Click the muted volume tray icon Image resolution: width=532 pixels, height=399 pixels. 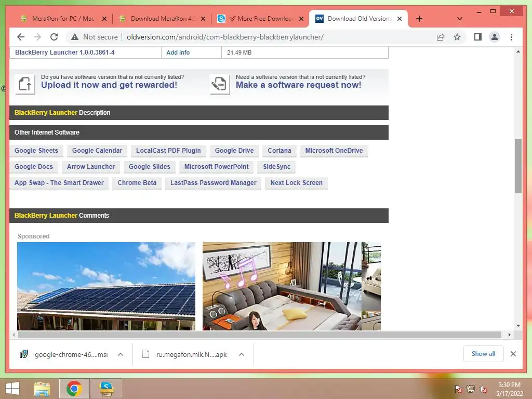pos(483,389)
